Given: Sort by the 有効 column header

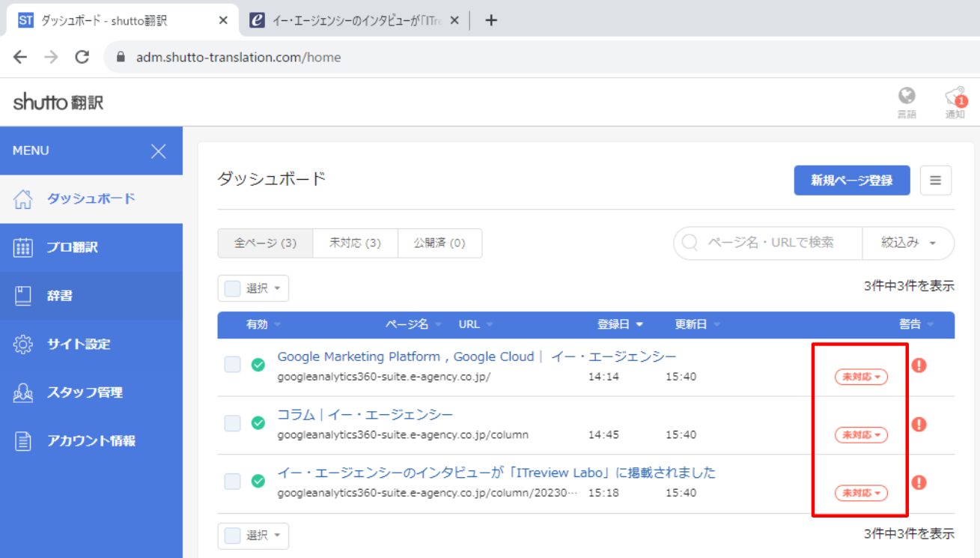Looking at the screenshot, I should pos(264,324).
